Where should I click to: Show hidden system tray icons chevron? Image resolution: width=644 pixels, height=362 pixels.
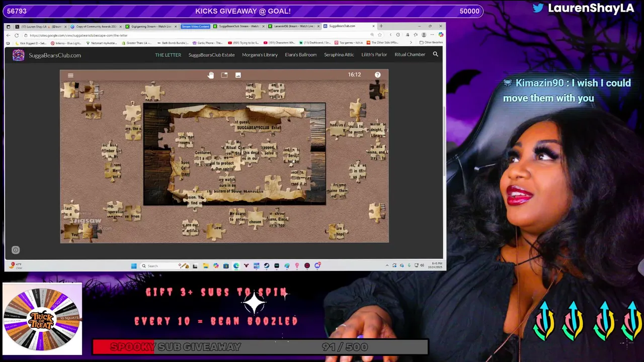tap(387, 265)
